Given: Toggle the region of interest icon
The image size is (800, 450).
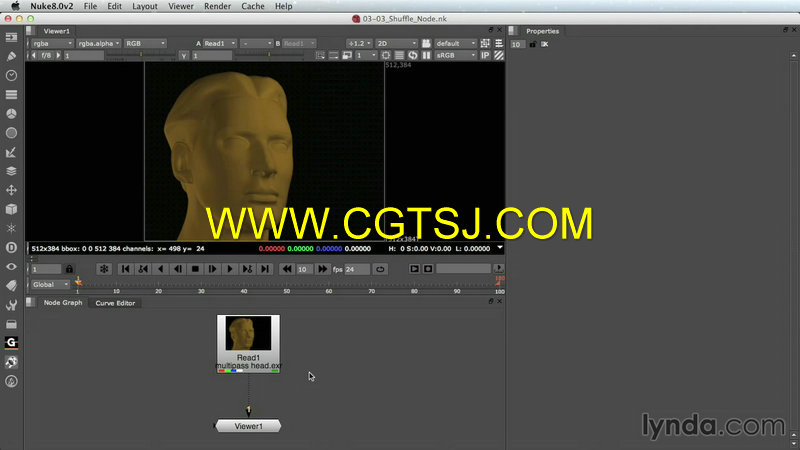Looking at the screenshot, I should point(386,55).
